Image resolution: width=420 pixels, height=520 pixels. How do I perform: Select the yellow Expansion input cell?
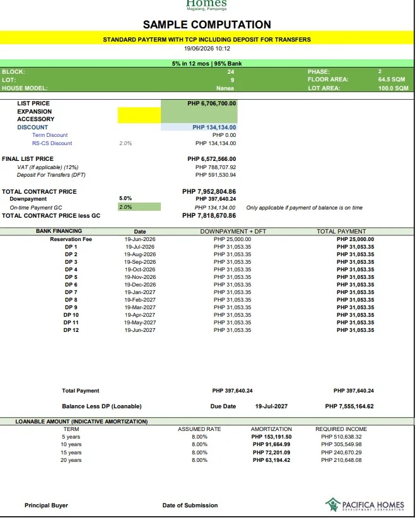click(139, 115)
